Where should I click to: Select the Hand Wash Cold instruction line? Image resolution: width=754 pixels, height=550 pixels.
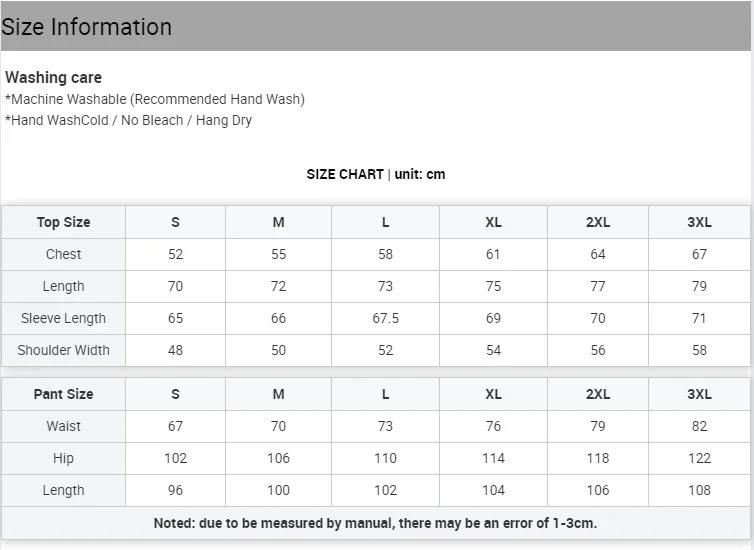(x=128, y=120)
